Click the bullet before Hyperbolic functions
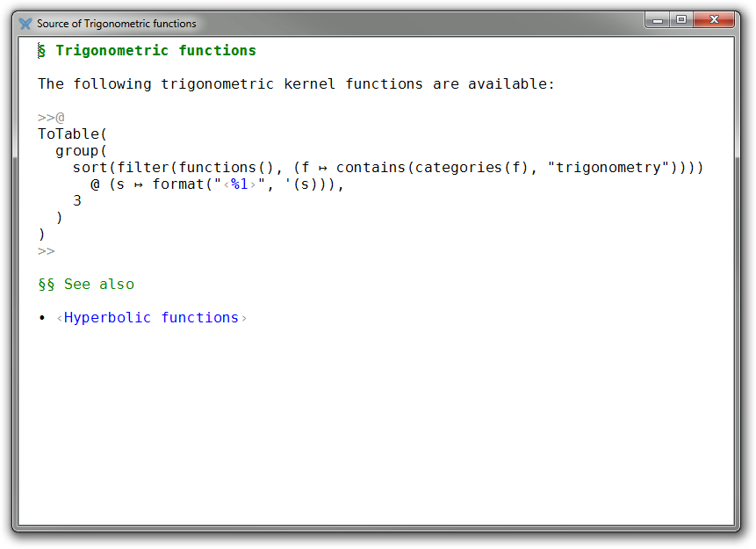Image resolution: width=756 pixels, height=549 pixels. (41, 318)
